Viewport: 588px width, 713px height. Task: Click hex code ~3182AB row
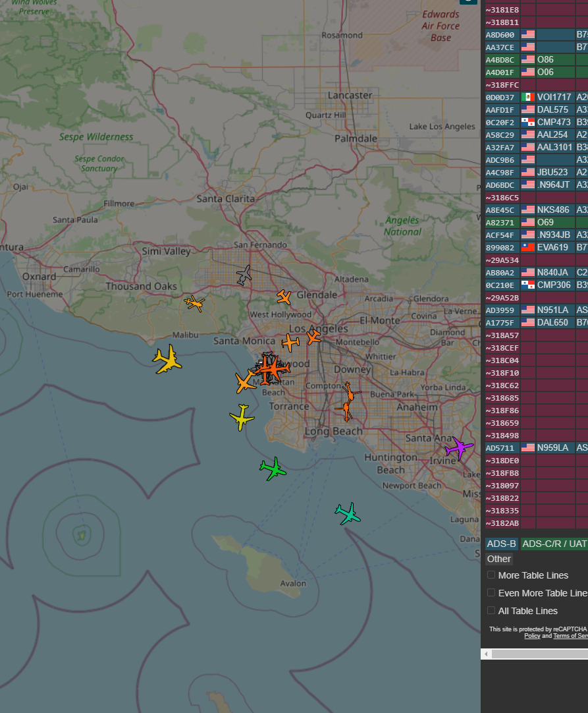tap(502, 523)
